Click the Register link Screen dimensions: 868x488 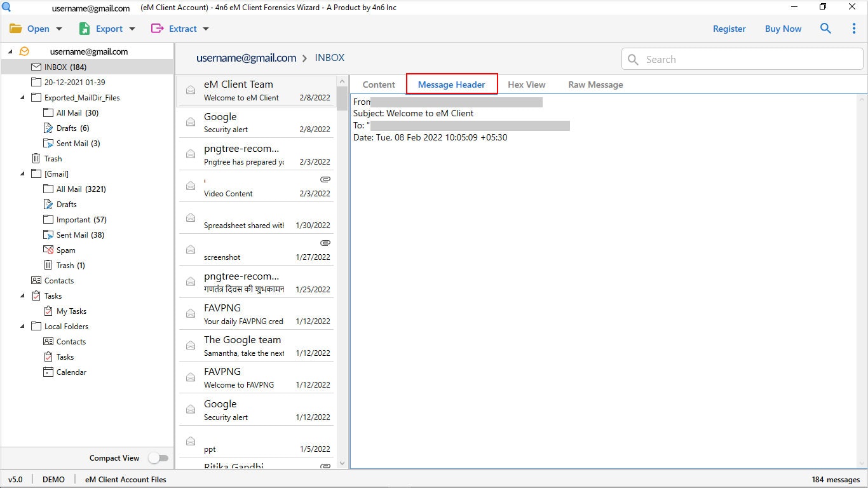[729, 29]
